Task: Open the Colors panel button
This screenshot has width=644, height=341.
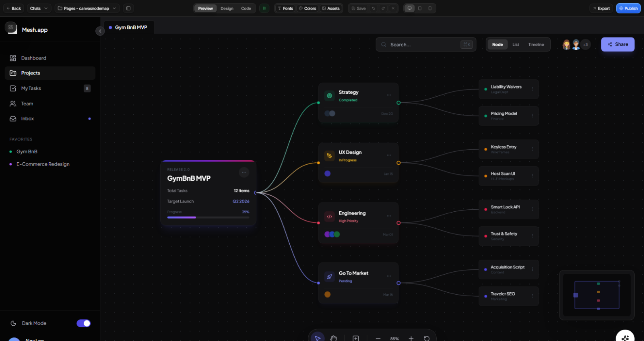Action: click(308, 8)
